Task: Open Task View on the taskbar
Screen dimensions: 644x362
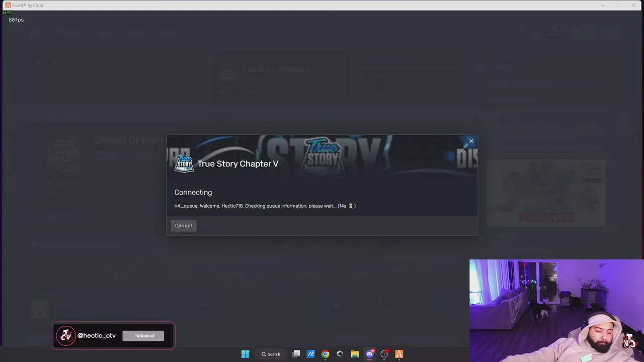Action: [296, 354]
